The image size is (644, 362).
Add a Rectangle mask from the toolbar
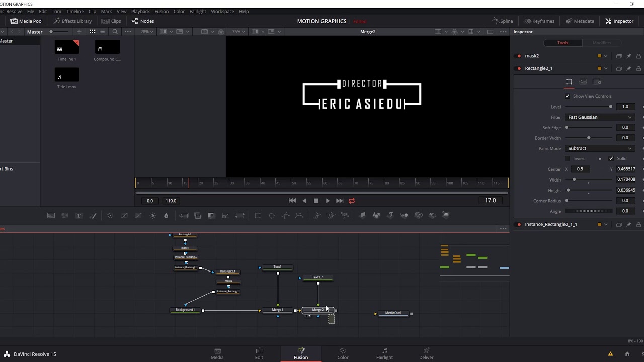click(x=258, y=215)
